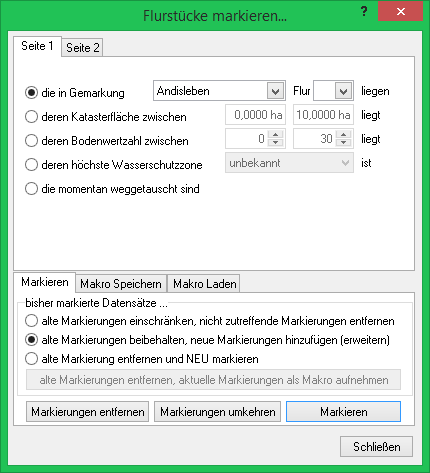Screen dimensions: 430x473
Task: Open the Wasserschutzzone dropdown showing unbekannt
Action: click(x=289, y=163)
